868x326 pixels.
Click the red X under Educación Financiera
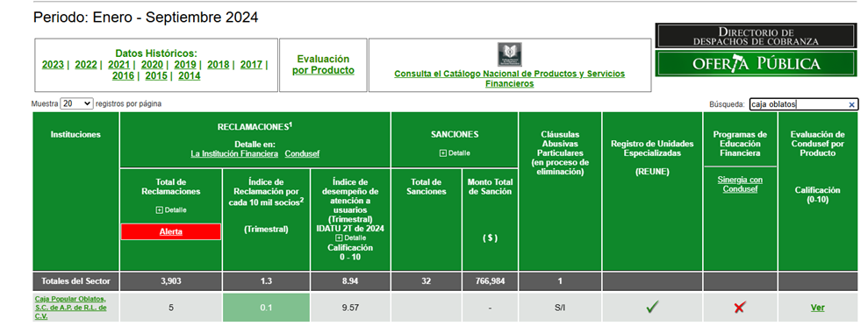[740, 308]
